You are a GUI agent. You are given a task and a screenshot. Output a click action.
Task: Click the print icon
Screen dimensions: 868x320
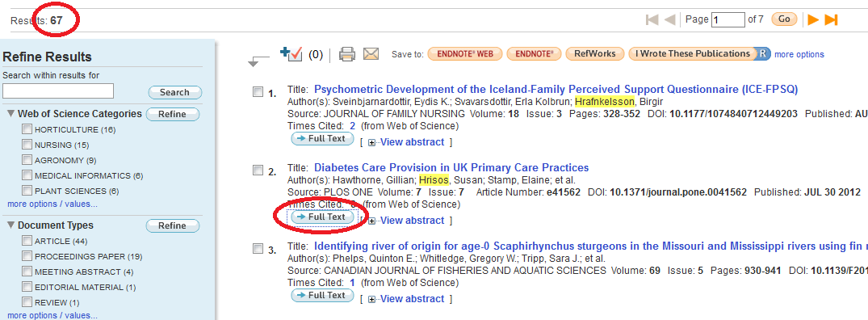click(x=347, y=53)
